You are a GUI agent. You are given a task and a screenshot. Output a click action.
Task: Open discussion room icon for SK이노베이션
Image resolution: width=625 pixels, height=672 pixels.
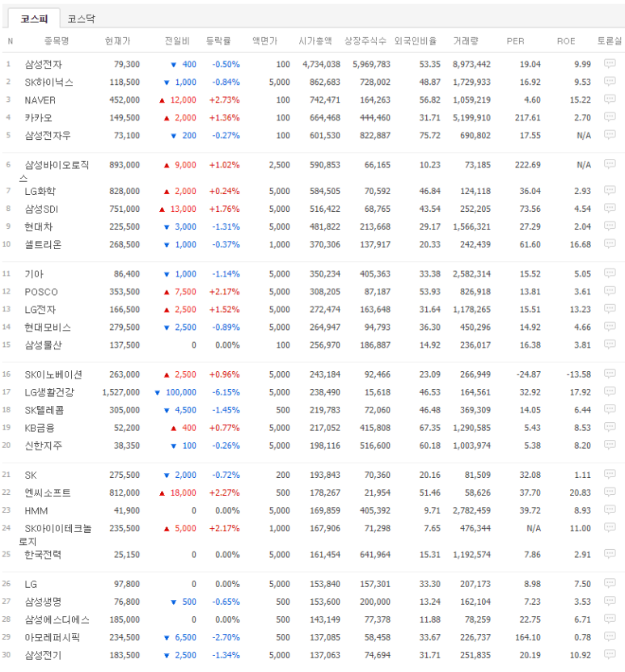coord(609,374)
